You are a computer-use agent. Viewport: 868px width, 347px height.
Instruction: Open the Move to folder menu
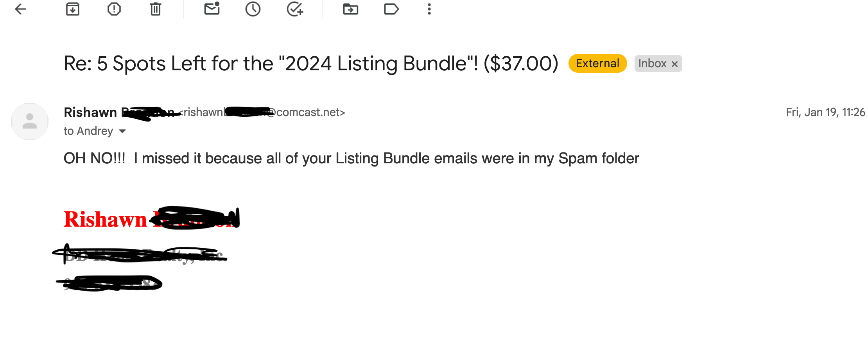click(x=351, y=9)
